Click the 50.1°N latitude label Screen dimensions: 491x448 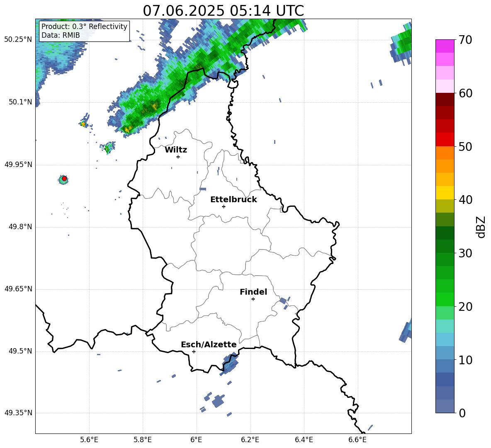[x=20, y=102]
